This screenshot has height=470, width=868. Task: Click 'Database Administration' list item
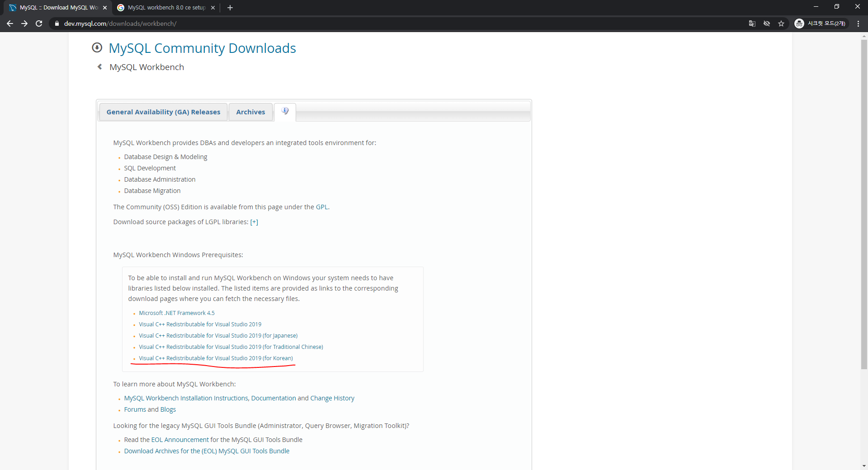point(160,179)
